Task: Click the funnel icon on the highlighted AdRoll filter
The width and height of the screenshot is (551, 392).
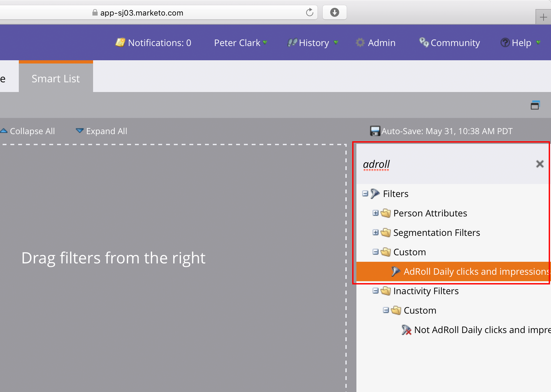Action: click(x=396, y=271)
